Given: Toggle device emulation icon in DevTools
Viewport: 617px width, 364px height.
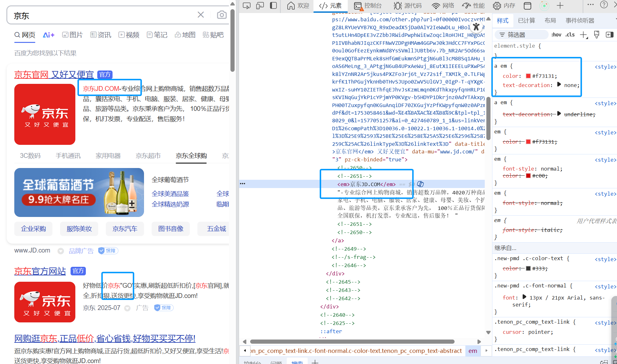Looking at the screenshot, I should click(260, 6).
